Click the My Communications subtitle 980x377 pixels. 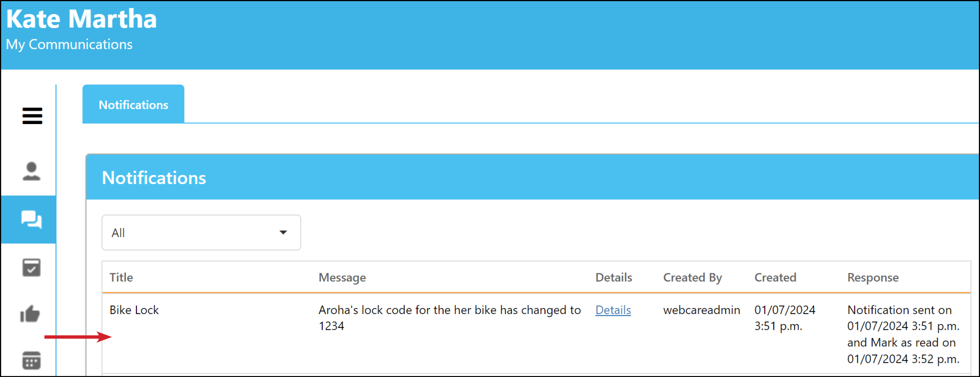(x=69, y=45)
